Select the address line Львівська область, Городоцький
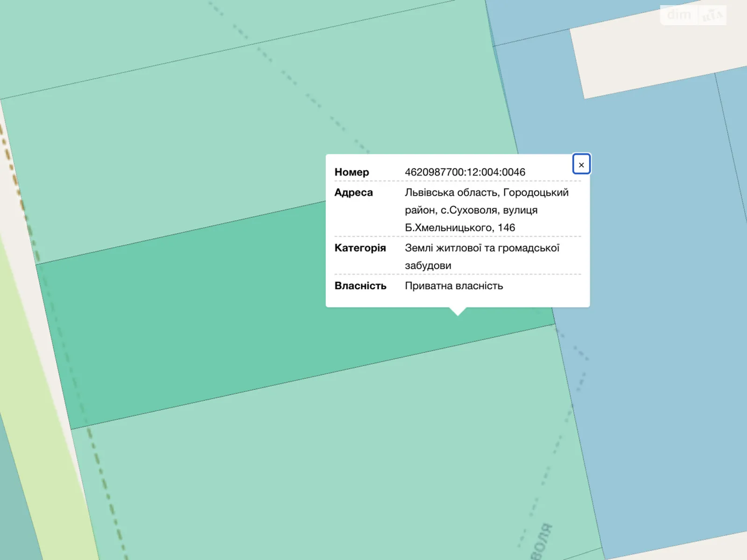This screenshot has height=560, width=747. (x=486, y=192)
